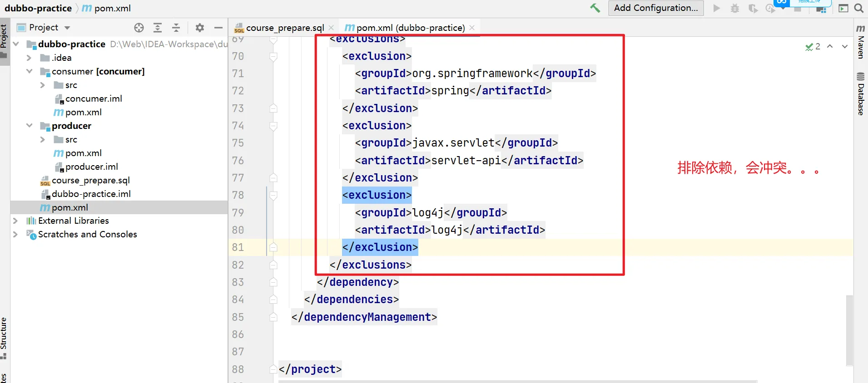Toggle fold marker at line 83

click(x=273, y=282)
